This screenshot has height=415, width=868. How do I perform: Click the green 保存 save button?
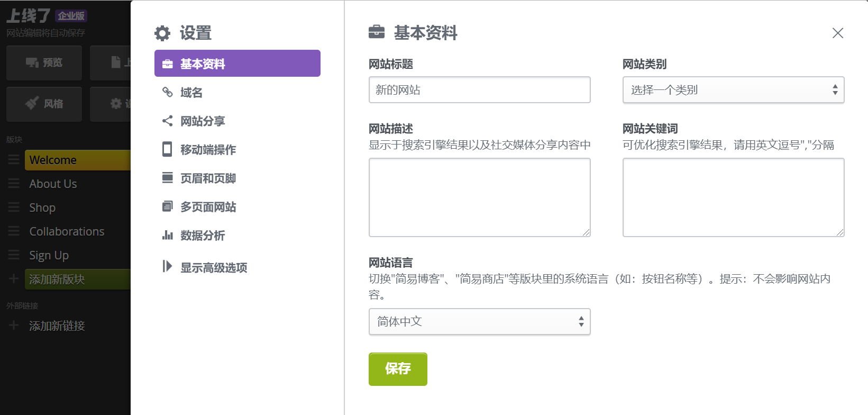click(x=398, y=369)
